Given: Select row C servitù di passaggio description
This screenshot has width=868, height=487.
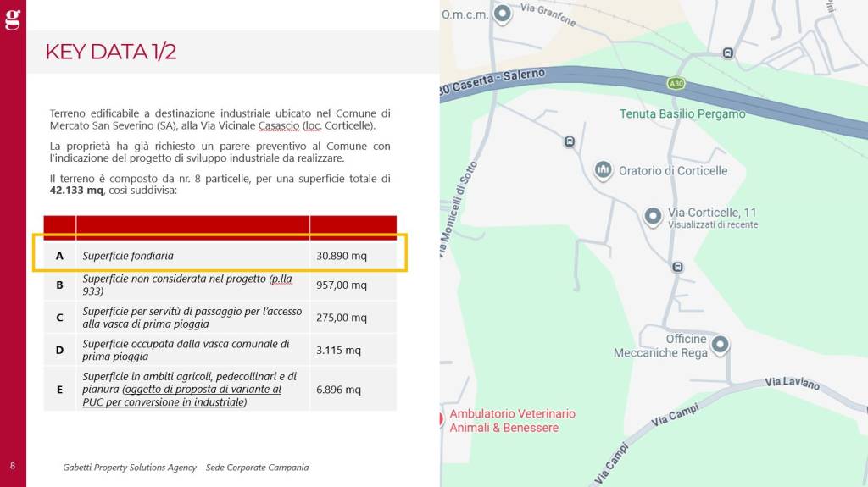Looking at the screenshot, I should pyautogui.click(x=192, y=318).
